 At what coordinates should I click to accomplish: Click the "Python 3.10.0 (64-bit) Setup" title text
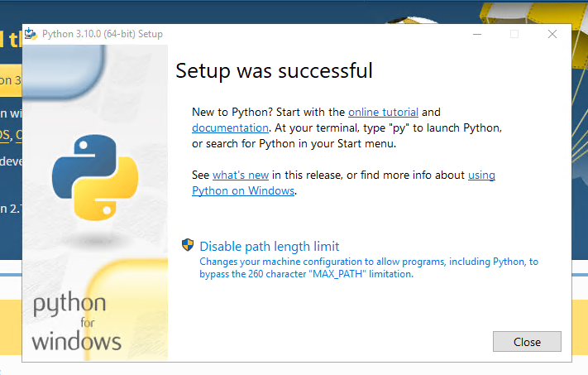102,34
